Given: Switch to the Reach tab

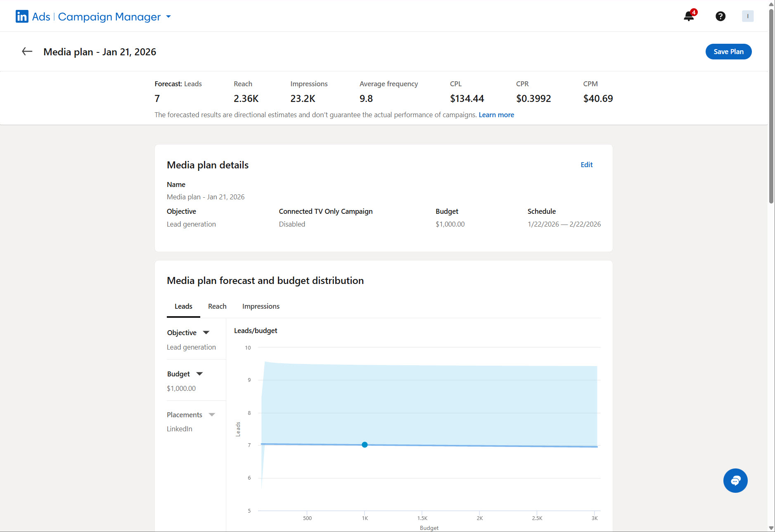Looking at the screenshot, I should (217, 306).
